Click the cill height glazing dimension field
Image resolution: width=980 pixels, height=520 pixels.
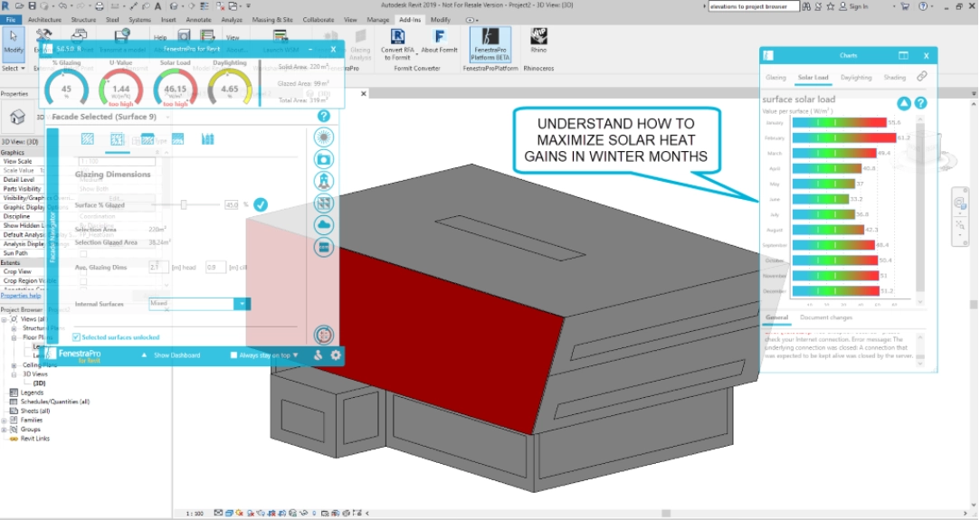[x=215, y=267]
